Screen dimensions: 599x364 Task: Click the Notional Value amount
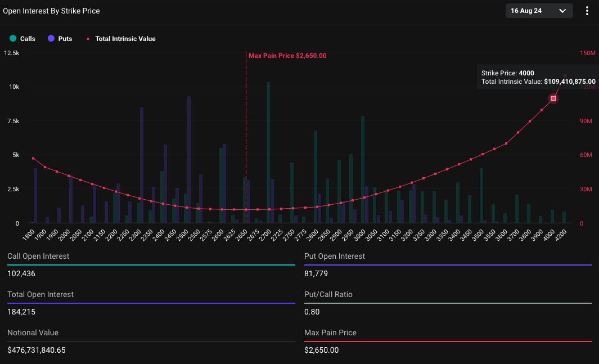(37, 350)
